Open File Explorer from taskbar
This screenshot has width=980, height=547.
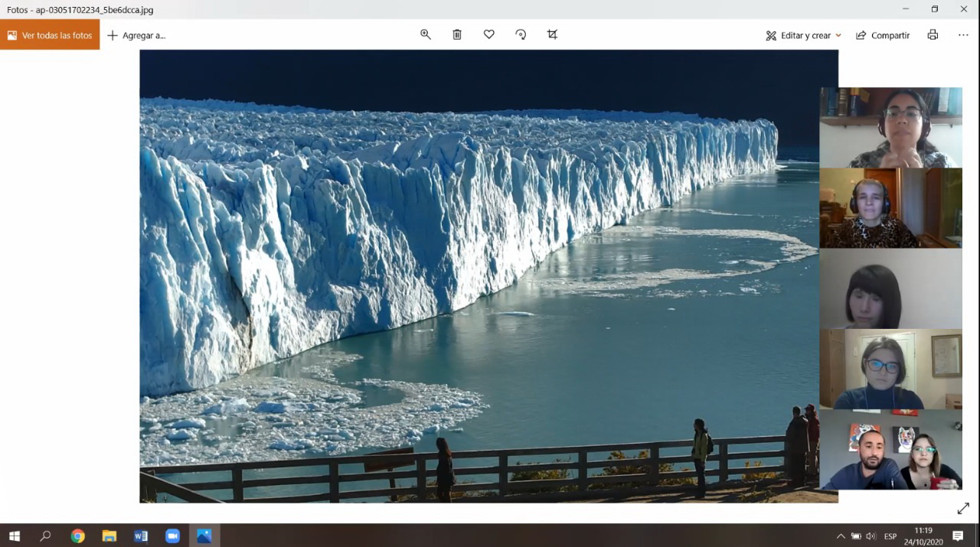pyautogui.click(x=109, y=536)
